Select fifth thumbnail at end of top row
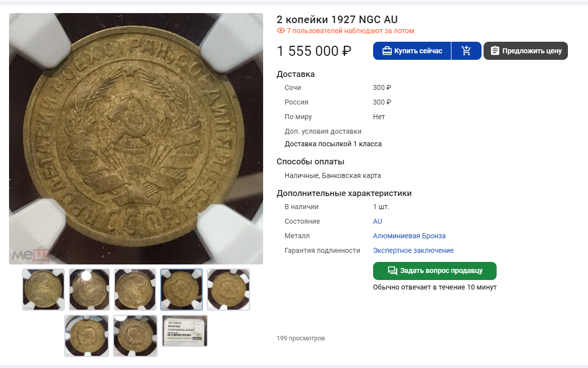This screenshot has width=588, height=368. (x=228, y=290)
